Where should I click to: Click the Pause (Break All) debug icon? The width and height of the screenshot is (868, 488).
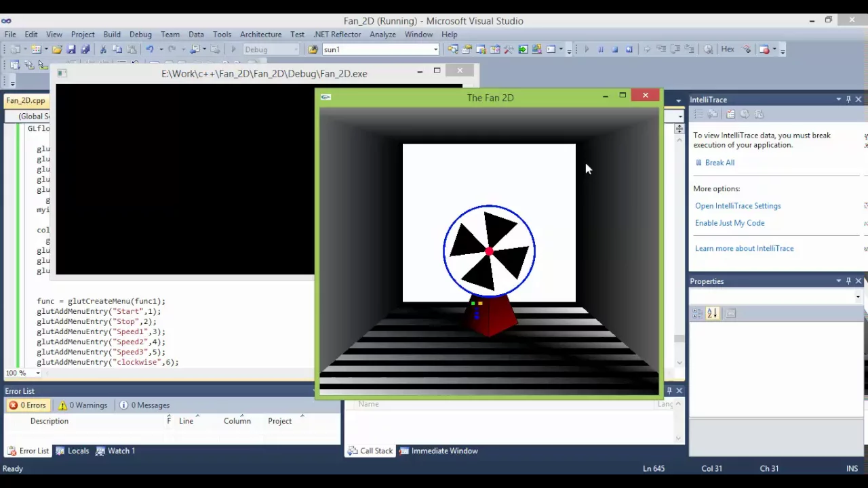tap(601, 49)
